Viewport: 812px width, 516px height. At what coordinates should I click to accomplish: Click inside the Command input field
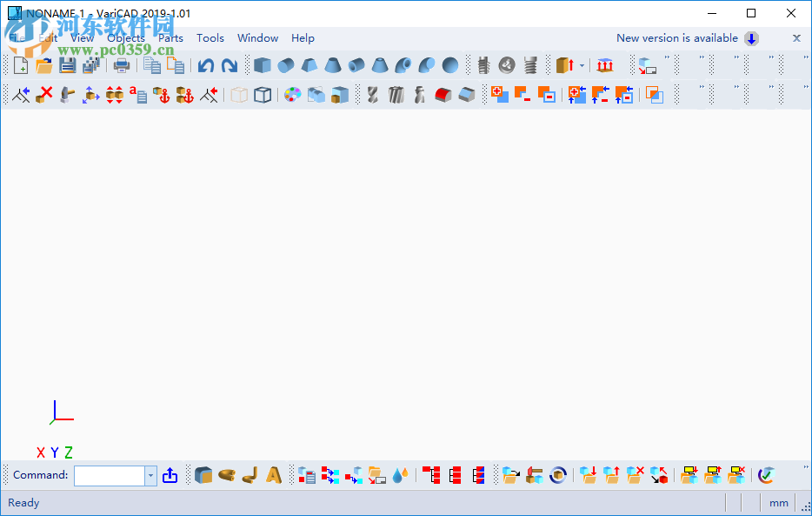pos(110,476)
